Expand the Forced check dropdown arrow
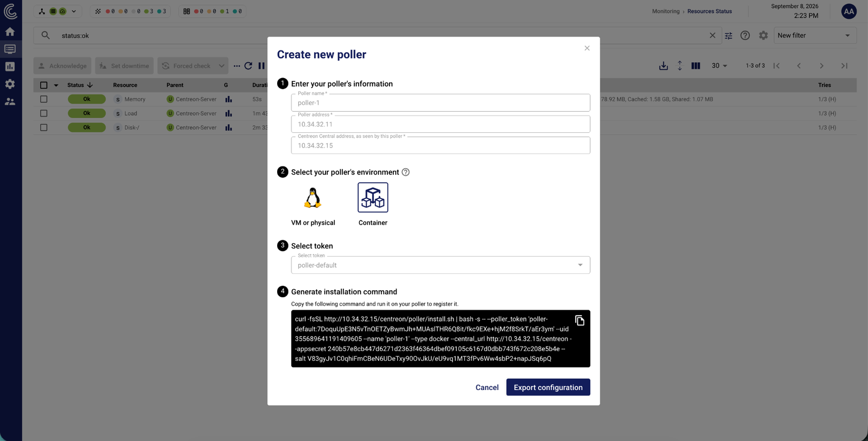The width and height of the screenshot is (868, 441). click(221, 66)
